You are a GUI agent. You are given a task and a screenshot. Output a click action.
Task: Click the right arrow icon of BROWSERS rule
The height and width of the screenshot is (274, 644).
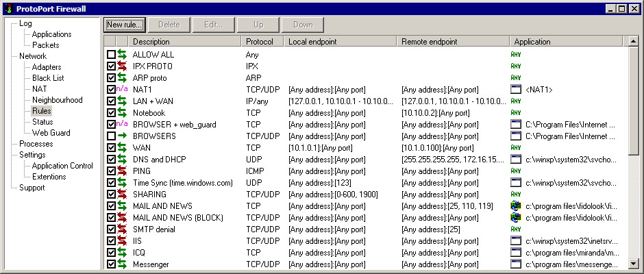(123, 136)
